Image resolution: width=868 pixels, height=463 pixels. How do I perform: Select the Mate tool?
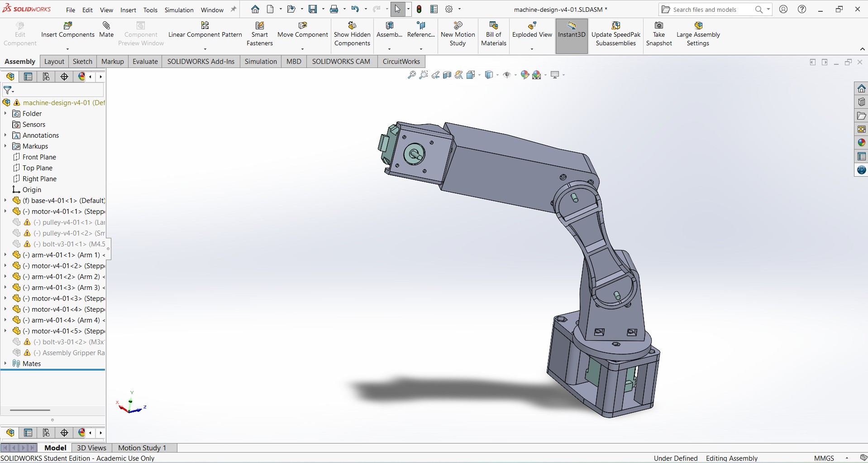(106, 30)
